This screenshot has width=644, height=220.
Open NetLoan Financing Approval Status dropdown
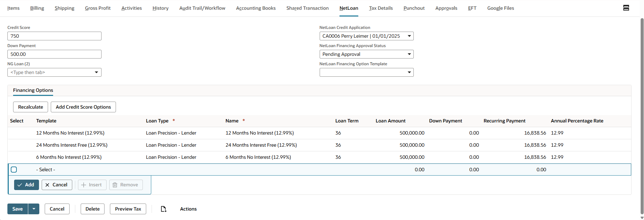pos(409,54)
